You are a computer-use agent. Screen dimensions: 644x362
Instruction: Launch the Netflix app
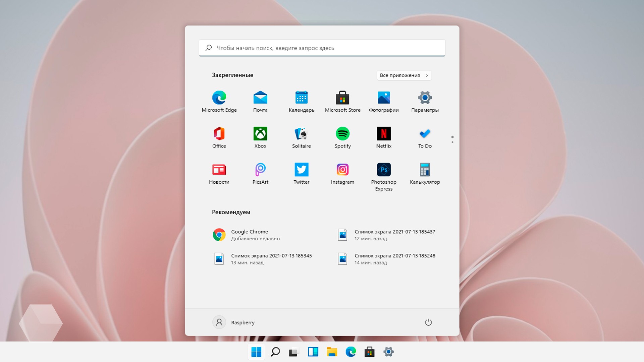384,138
